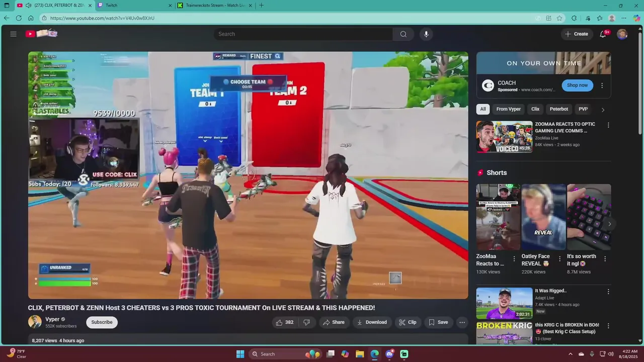Screen dimensions: 644x362
Task: Like the video with thumbs up
Action: (284, 322)
